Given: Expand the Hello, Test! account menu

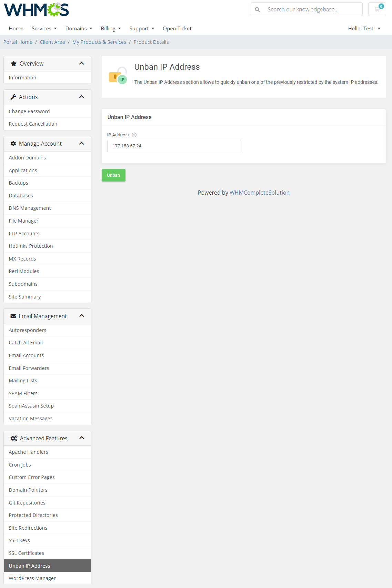Looking at the screenshot, I should pos(364,29).
